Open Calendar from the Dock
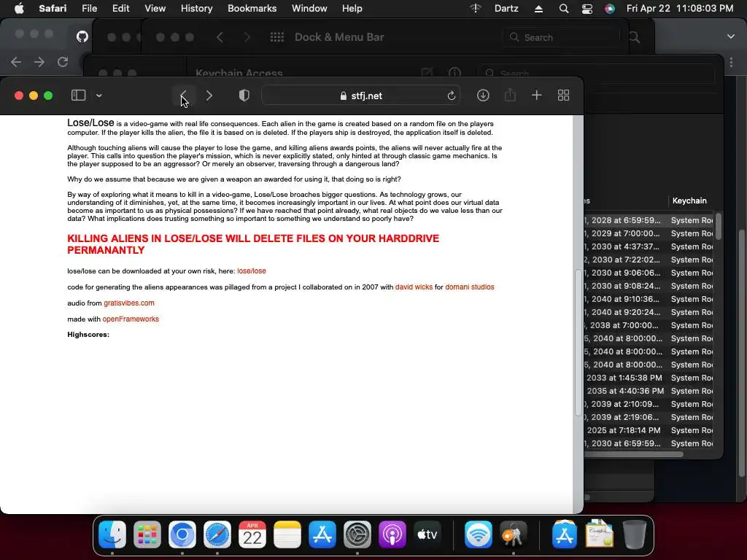The image size is (747, 560). click(252, 534)
